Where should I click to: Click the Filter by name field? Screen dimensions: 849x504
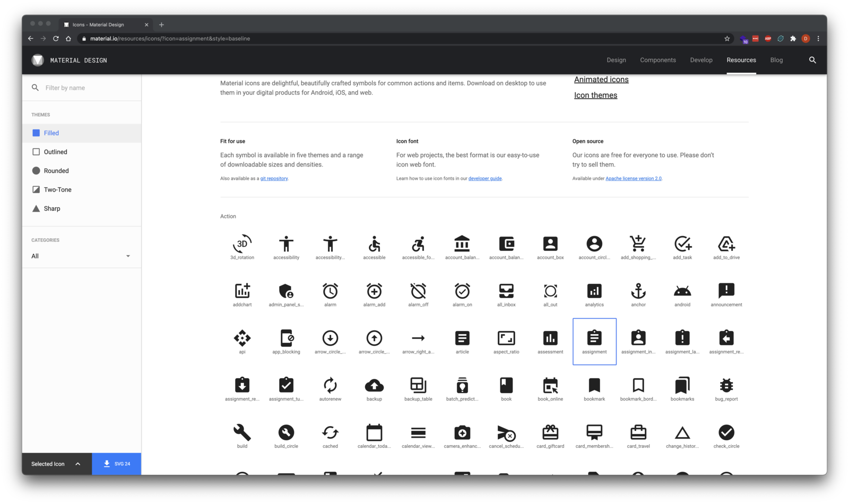(82, 88)
